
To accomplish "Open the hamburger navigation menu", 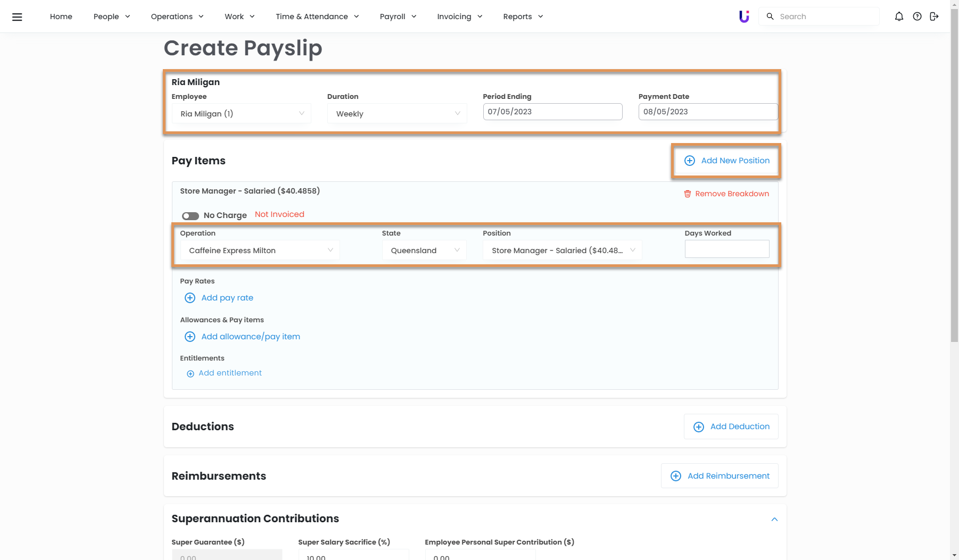I will coord(17,17).
